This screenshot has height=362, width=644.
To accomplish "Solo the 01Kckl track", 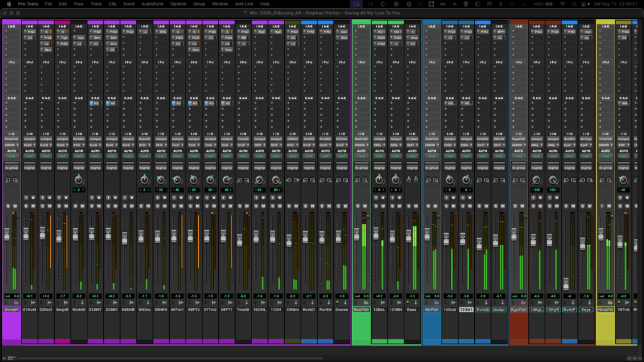I will 26,206.
